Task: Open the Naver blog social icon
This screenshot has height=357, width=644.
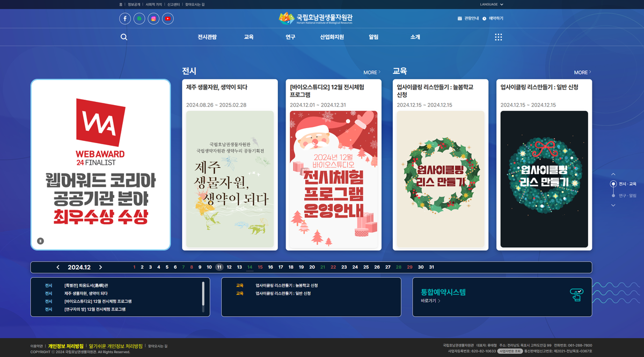Action: pyautogui.click(x=139, y=19)
